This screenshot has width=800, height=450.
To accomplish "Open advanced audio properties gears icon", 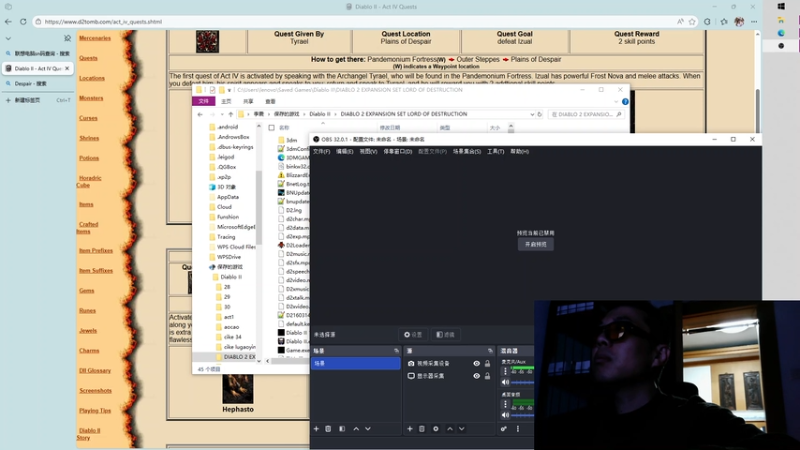I will (x=504, y=429).
